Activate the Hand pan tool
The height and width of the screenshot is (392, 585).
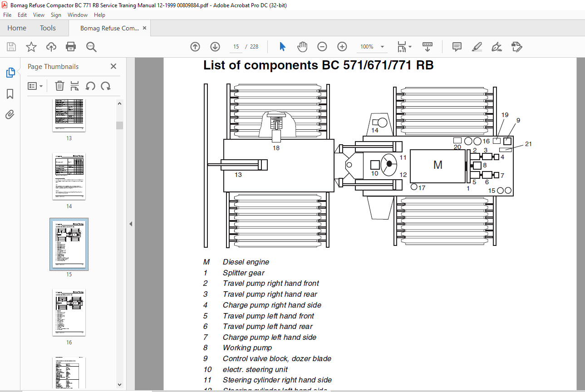point(302,47)
